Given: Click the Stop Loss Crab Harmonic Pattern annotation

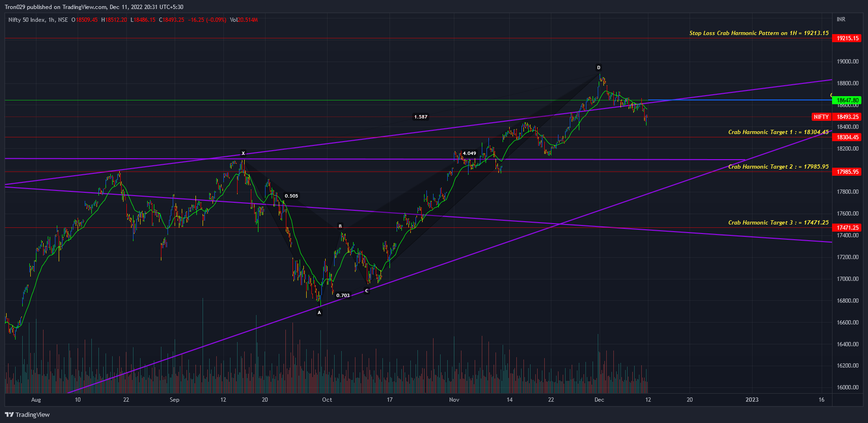Looking at the screenshot, I should (759, 33).
